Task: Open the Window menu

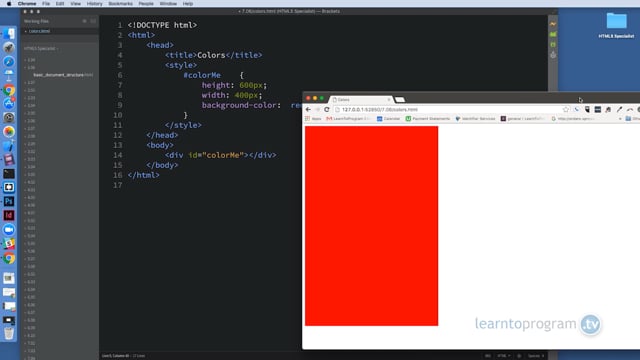Action: click(x=168, y=4)
